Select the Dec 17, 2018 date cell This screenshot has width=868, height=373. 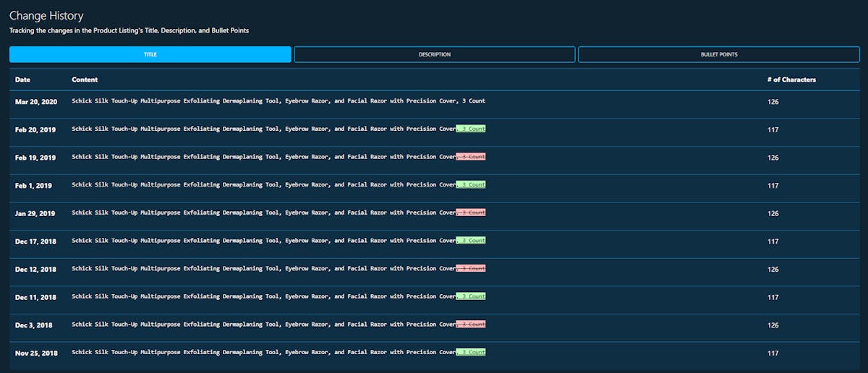36,241
